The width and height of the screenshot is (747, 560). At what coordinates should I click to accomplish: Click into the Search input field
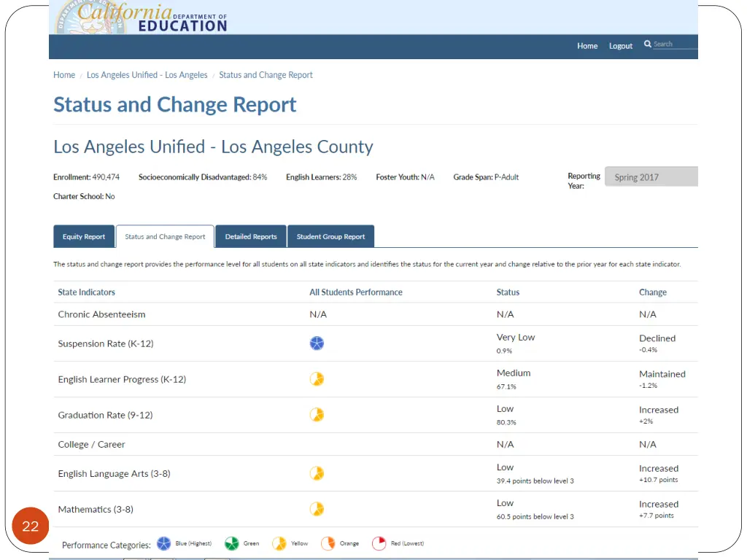[675, 44]
